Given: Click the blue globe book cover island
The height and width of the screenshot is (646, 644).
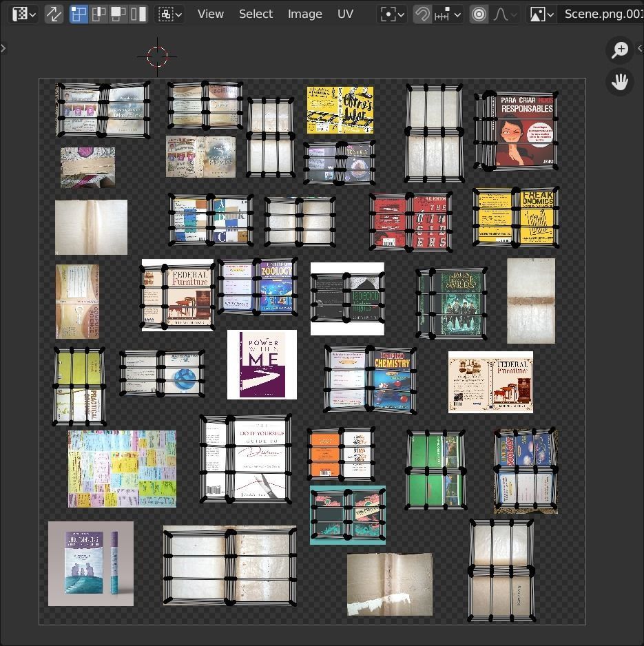Looking at the screenshot, I should (x=162, y=373).
